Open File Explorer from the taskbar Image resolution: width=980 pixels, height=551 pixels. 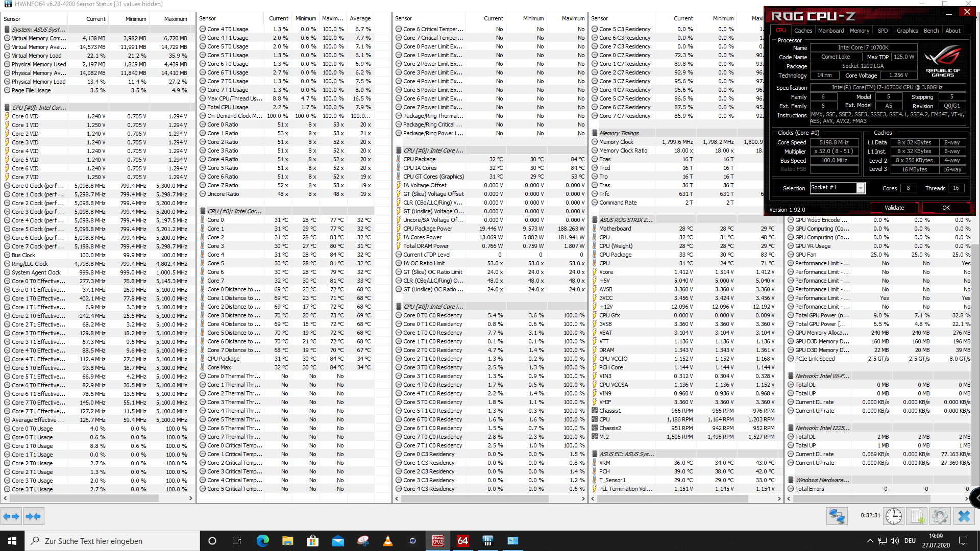tap(287, 541)
